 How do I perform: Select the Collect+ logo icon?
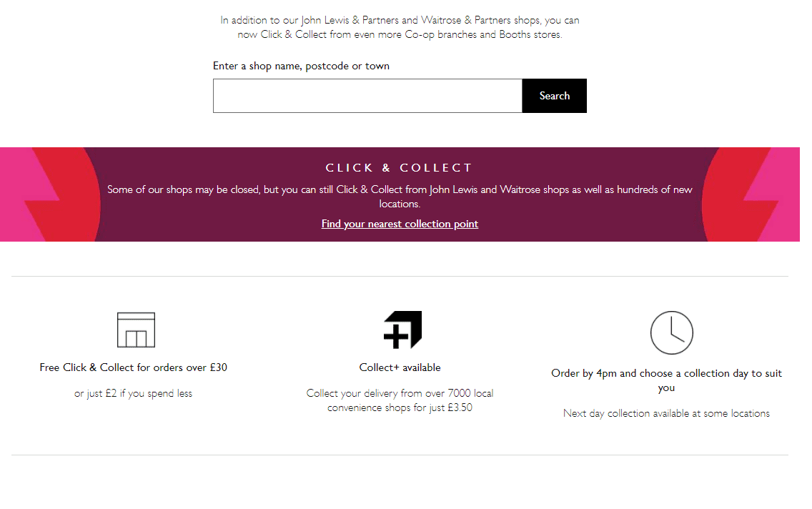click(402, 330)
